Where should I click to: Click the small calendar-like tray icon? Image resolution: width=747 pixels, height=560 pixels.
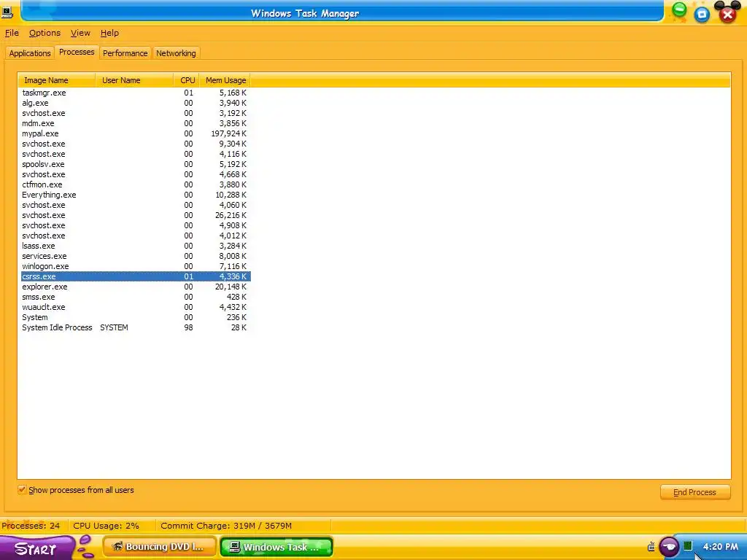[651, 547]
